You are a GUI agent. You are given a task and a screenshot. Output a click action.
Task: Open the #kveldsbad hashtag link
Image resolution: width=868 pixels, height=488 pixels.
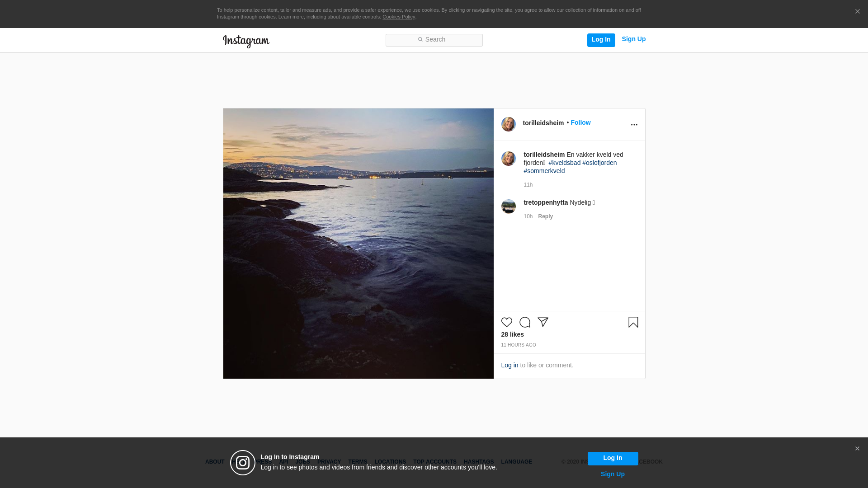(564, 163)
